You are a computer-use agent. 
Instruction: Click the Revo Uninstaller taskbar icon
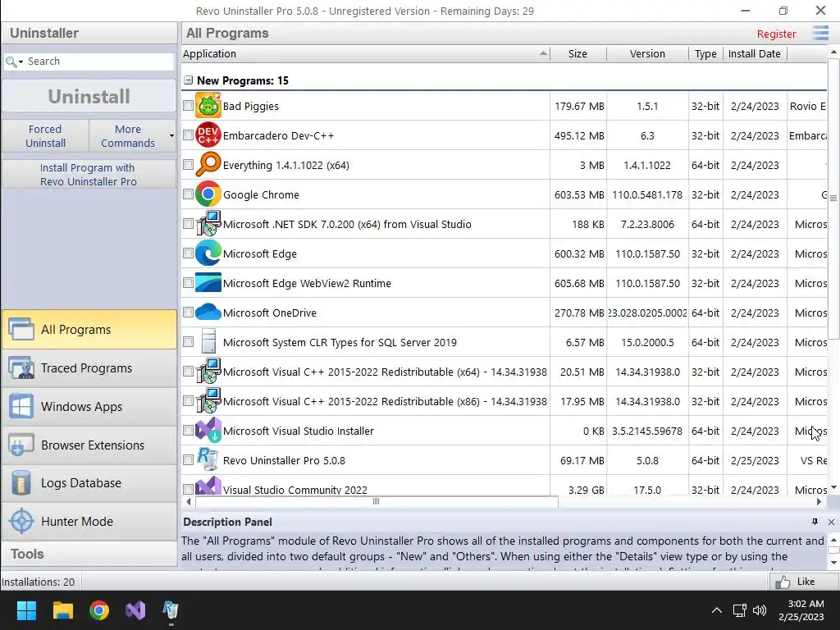pos(171,610)
